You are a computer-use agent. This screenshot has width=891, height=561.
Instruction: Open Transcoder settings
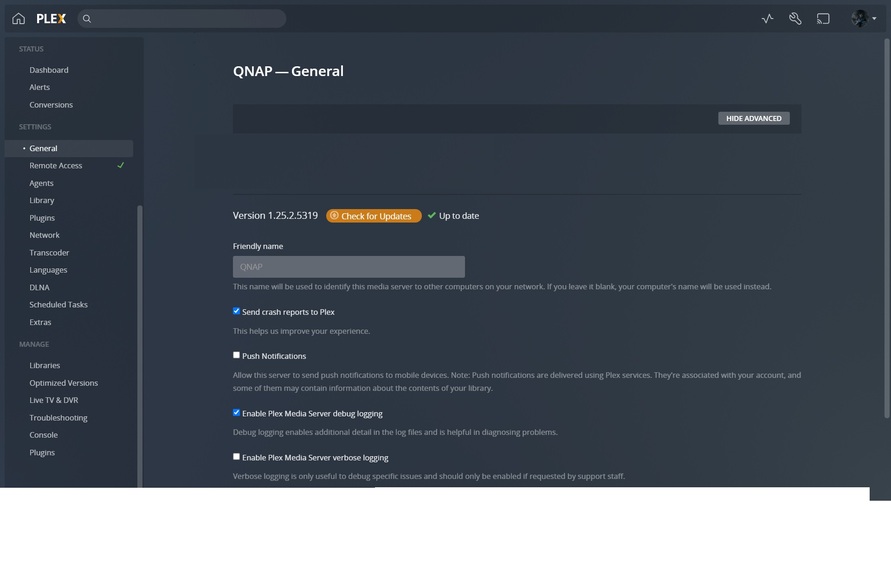[49, 252]
